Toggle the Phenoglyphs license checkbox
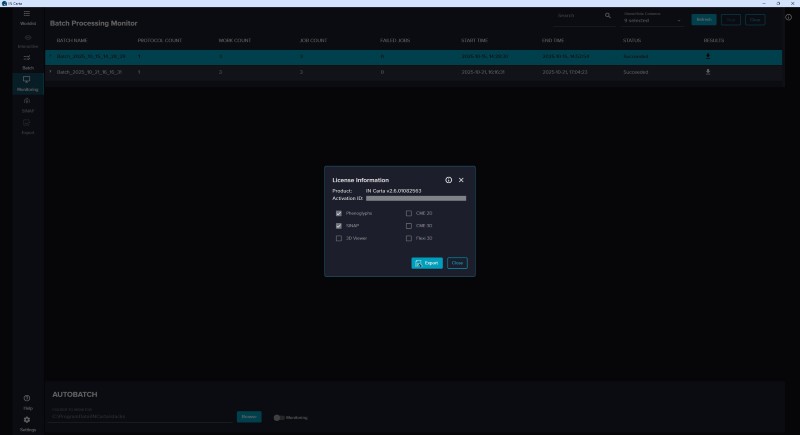 (x=339, y=213)
